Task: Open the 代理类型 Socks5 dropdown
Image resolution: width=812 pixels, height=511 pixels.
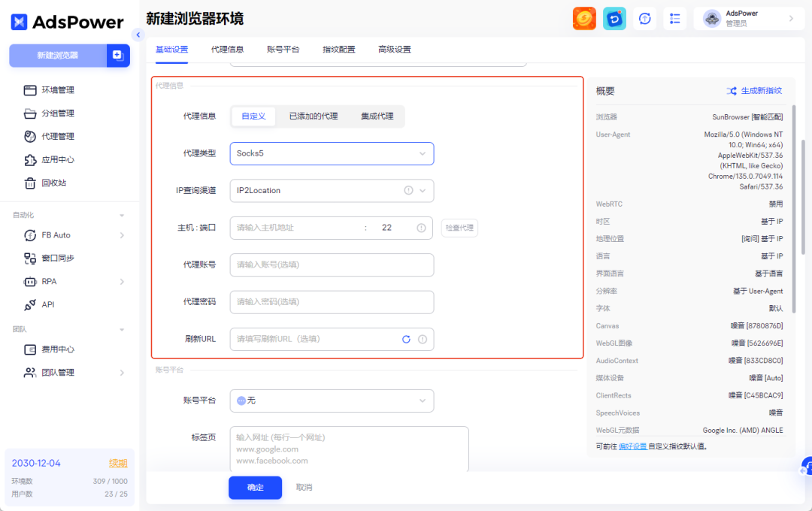Action: (332, 153)
